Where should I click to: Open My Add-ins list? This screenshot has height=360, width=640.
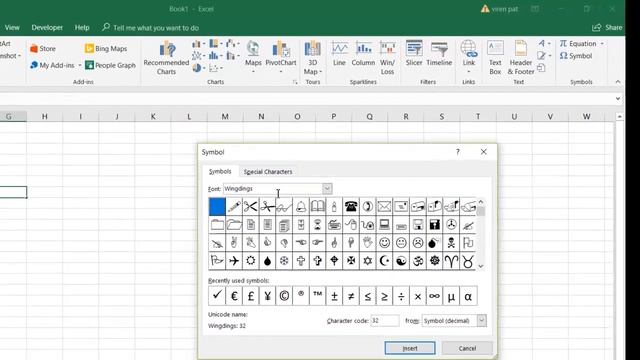52,65
